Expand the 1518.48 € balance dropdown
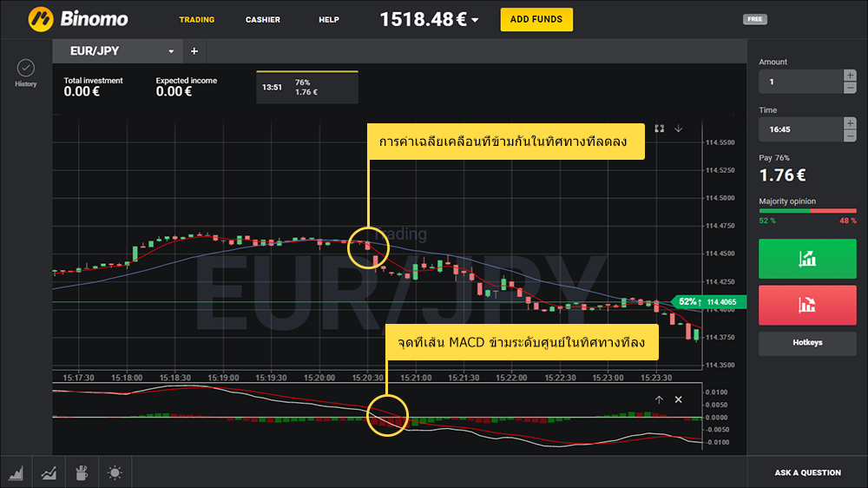The image size is (868, 488). pyautogui.click(x=476, y=20)
